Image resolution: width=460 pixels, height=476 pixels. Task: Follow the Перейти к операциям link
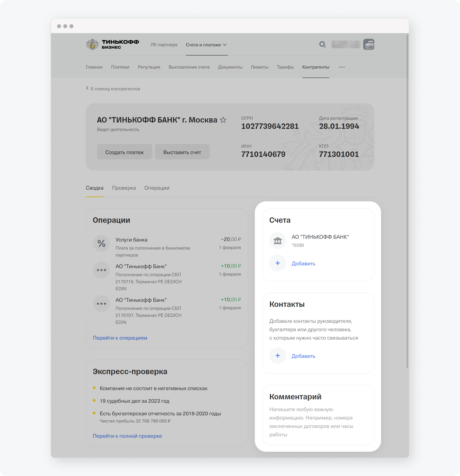[x=120, y=338]
